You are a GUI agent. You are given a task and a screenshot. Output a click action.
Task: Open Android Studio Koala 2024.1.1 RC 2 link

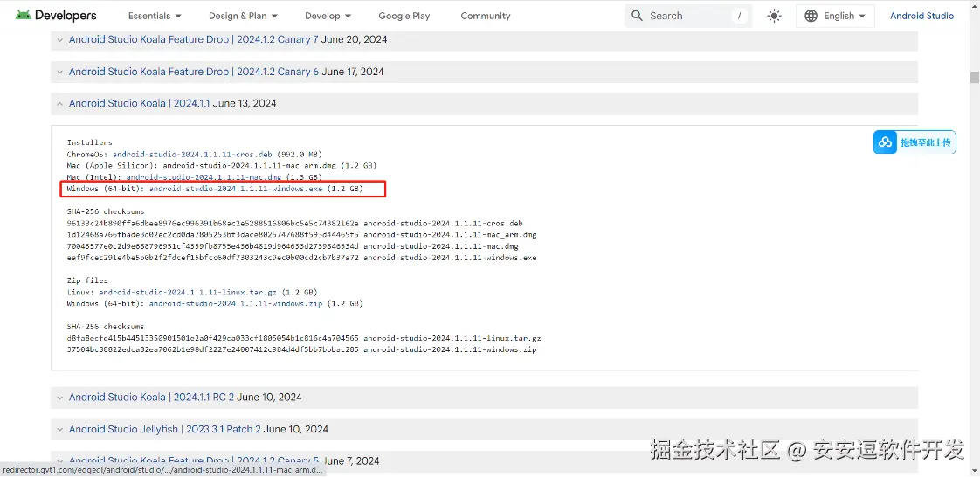[151, 397]
